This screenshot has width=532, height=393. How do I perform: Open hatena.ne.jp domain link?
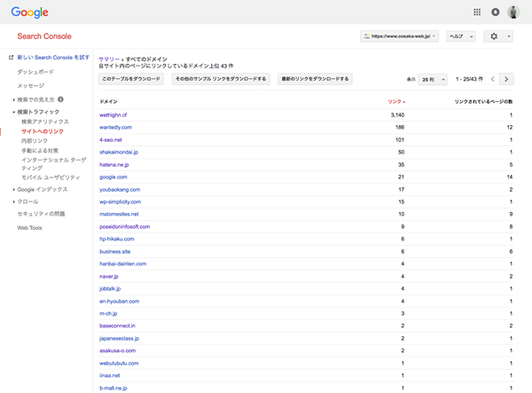(x=114, y=165)
